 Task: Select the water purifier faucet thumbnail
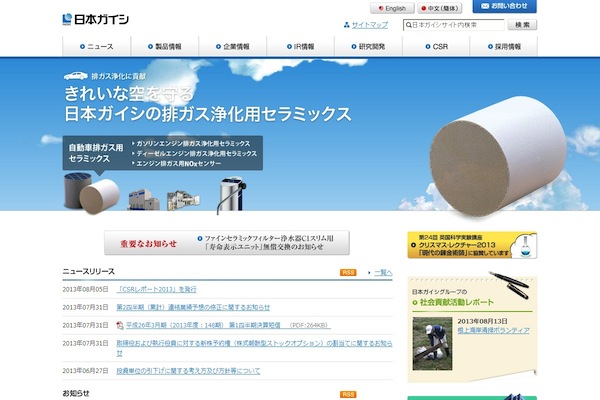point(232,194)
